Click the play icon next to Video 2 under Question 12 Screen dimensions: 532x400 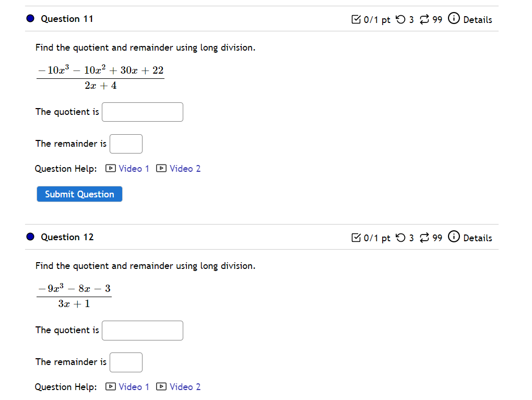point(161,386)
